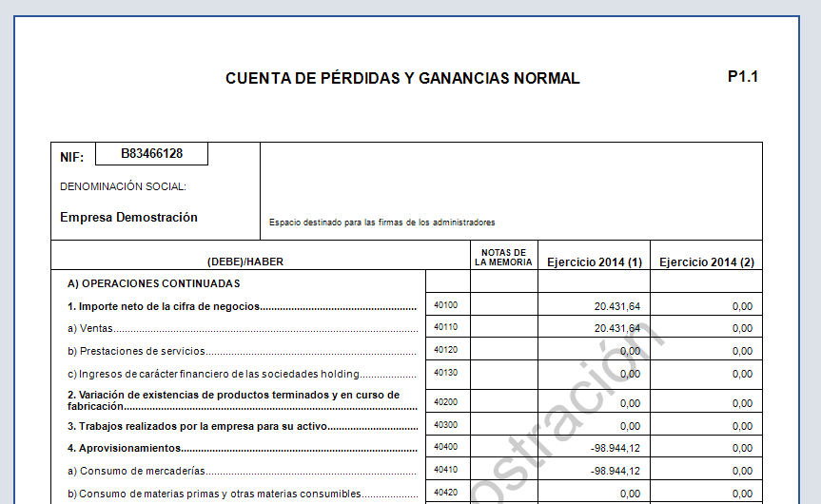The image size is (821, 504).
Task: Select the Prestaciones de servicios row label
Action: click(x=136, y=351)
